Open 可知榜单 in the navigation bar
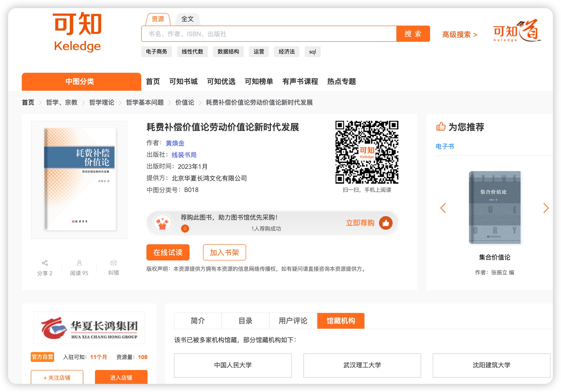The width and height of the screenshot is (561, 392). pyautogui.click(x=259, y=81)
